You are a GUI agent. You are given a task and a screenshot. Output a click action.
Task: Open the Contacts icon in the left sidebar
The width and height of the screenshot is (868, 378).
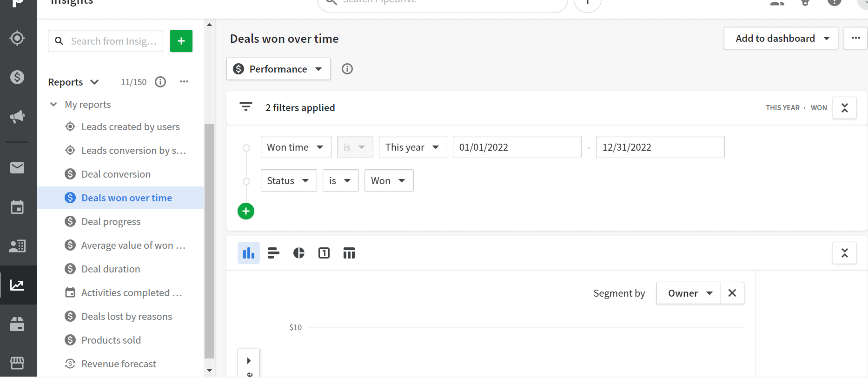[x=18, y=246]
